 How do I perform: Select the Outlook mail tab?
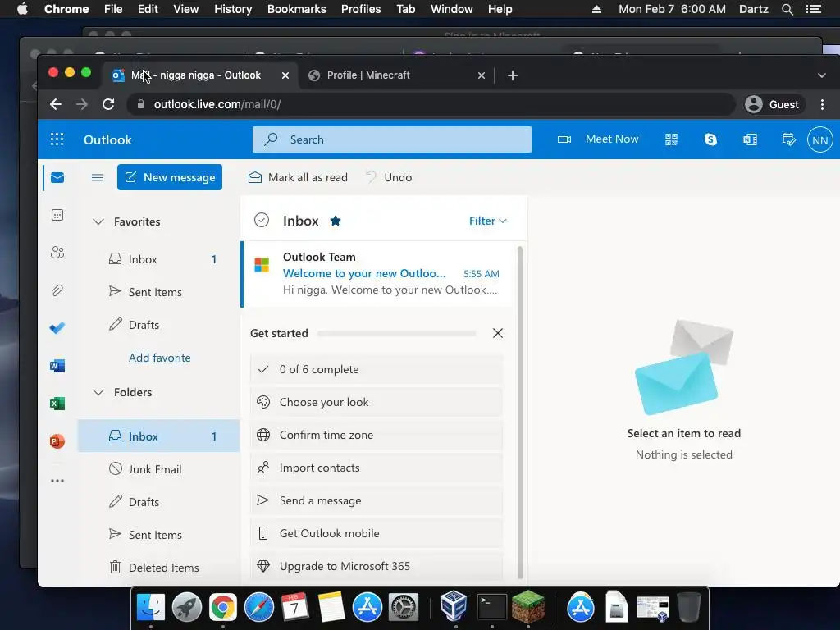tap(201, 75)
